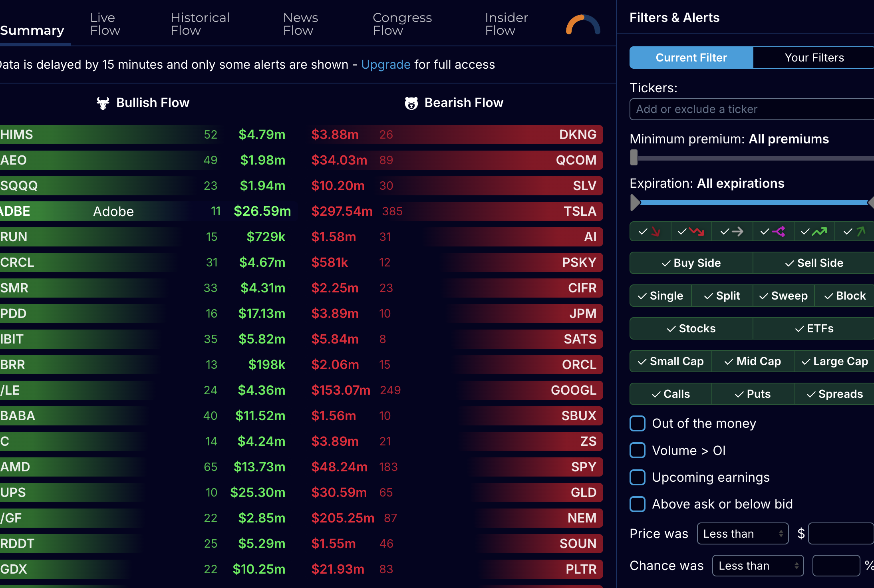Image resolution: width=874 pixels, height=588 pixels.
Task: Toggle the steep green up-arrow sentiment filter
Action: (x=854, y=231)
